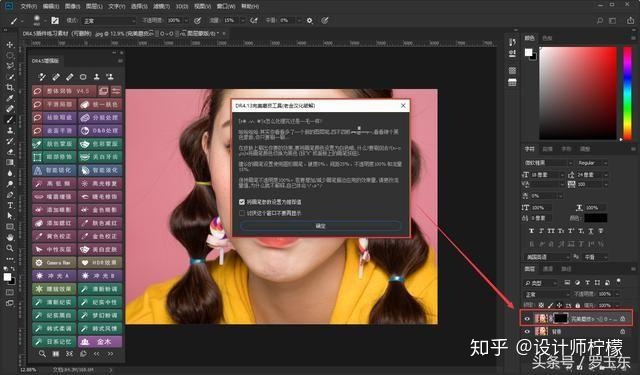Open the search icon at top right
This screenshot has width=640, height=375.
click(x=600, y=20)
